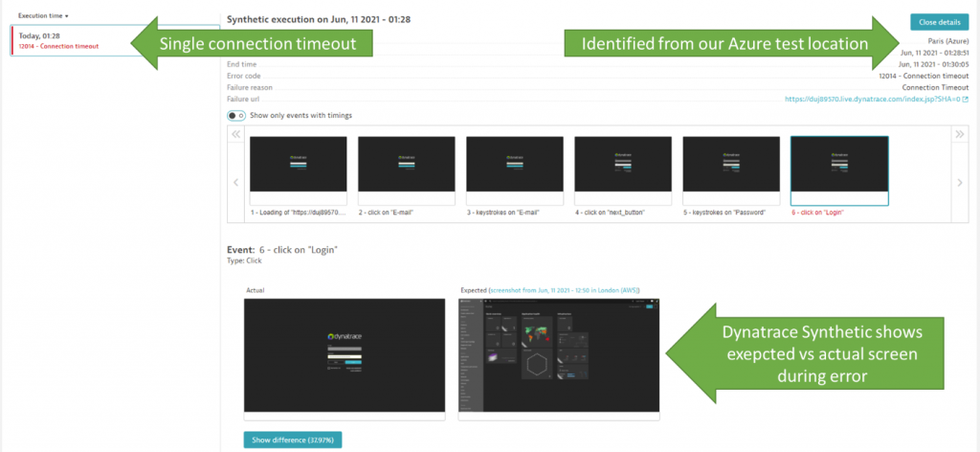Click the Close details button
980x452 pixels.
940,22
